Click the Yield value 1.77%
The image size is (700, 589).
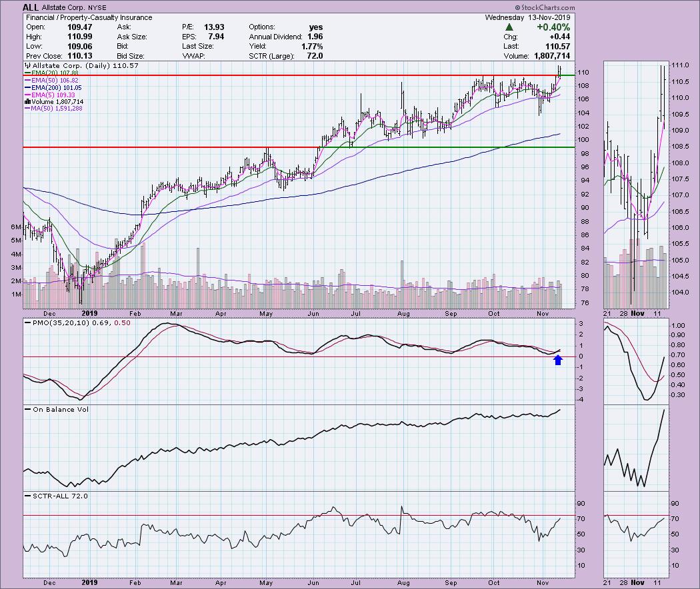(x=312, y=46)
